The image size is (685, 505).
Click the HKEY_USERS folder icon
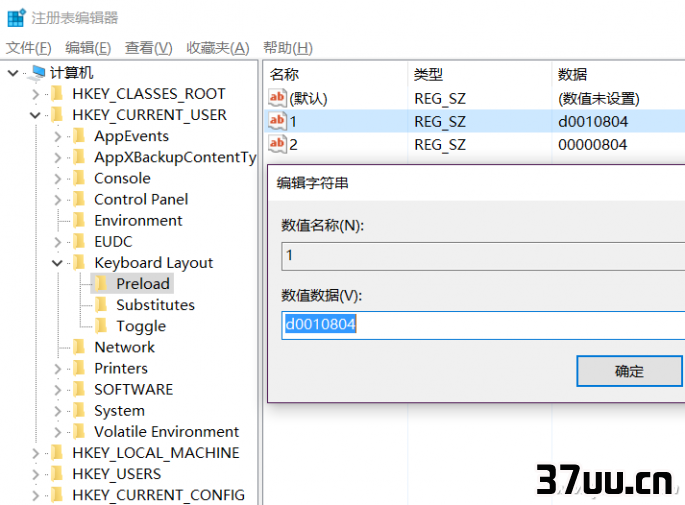click(57, 474)
